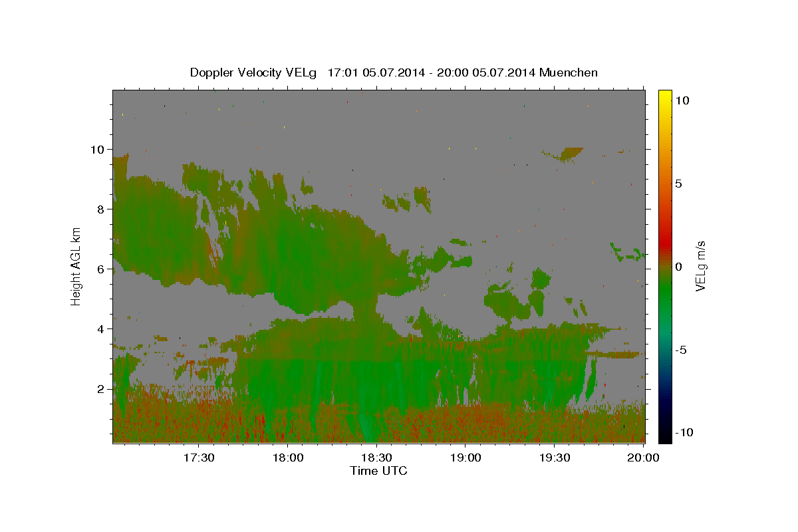
Task: Click the colorbar tick value -10
Action: (684, 432)
